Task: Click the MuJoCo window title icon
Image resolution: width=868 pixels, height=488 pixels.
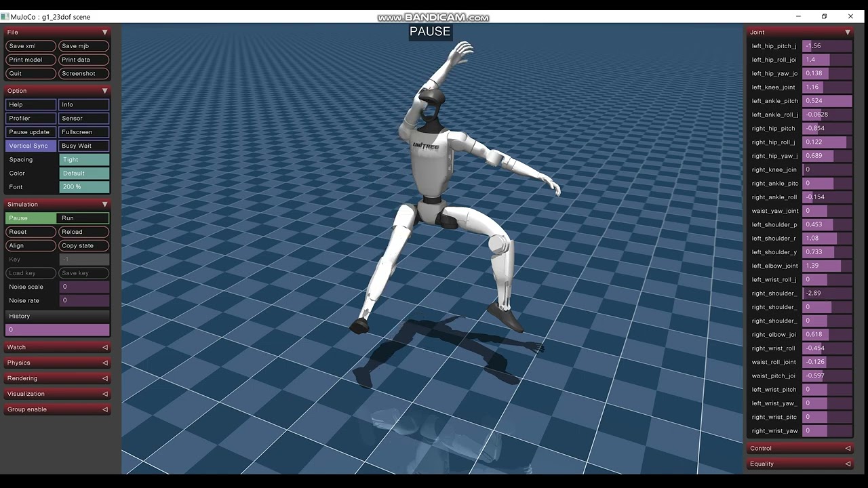Action: coord(5,16)
